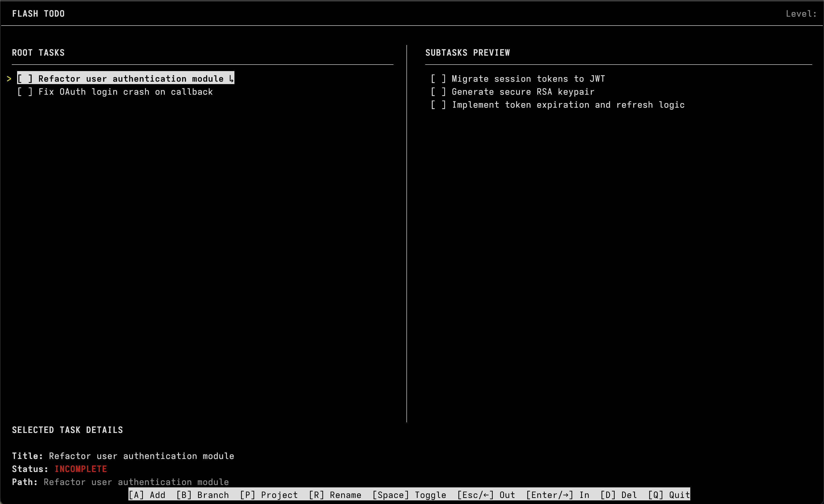The height and width of the screenshot is (504, 824).
Task: Click the [B] Branch shortcut
Action: point(203,495)
